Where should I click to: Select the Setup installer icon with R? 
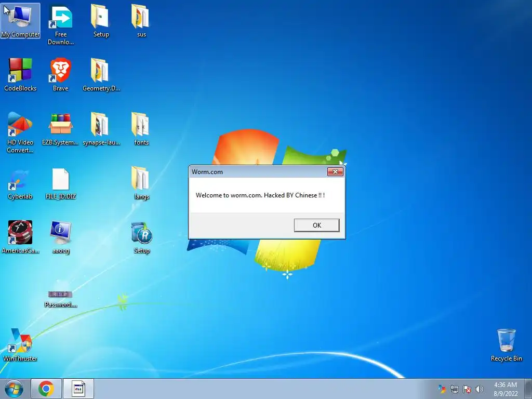pos(141,237)
